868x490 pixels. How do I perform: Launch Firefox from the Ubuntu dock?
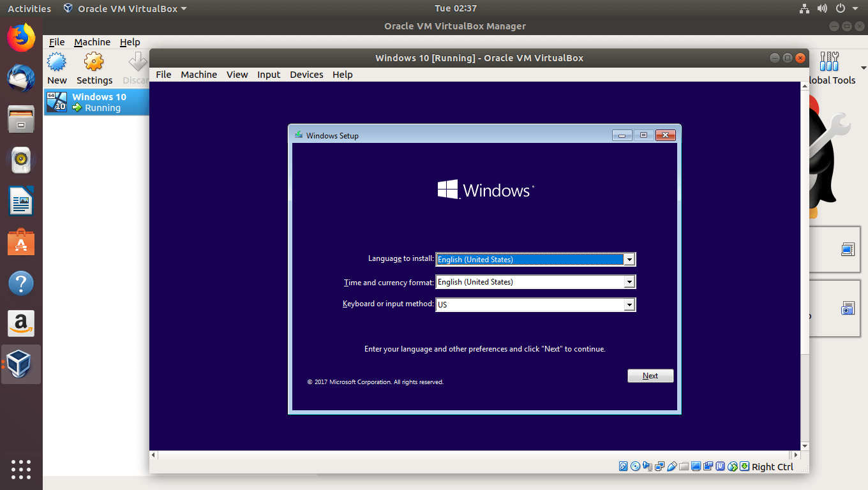21,38
